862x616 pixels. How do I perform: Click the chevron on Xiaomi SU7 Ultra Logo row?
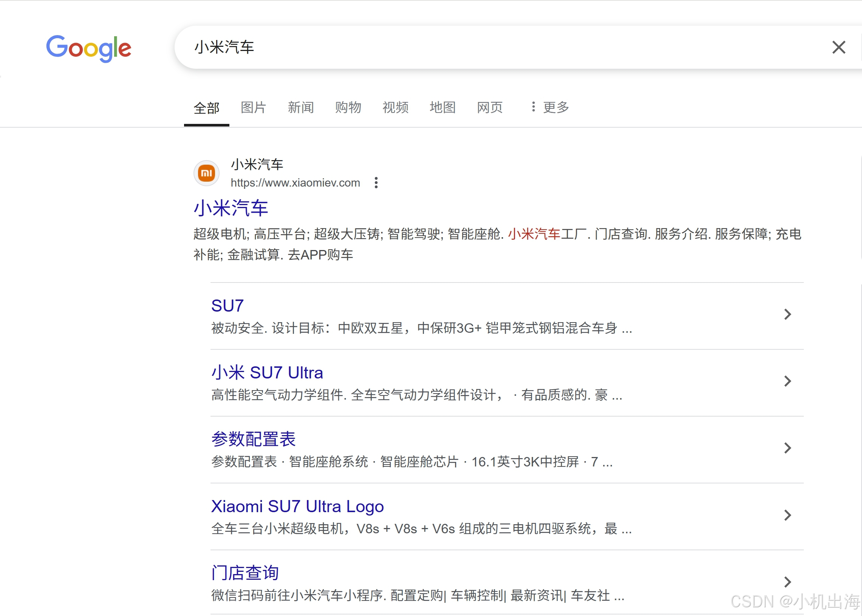[x=788, y=515]
